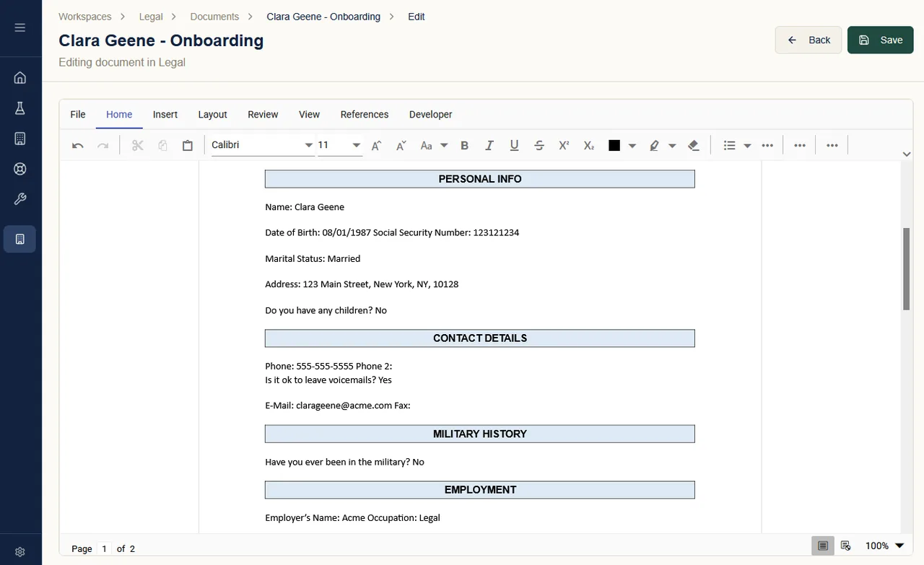924x565 pixels.
Task: Clear all formatting with the eraser icon
Action: click(x=694, y=146)
